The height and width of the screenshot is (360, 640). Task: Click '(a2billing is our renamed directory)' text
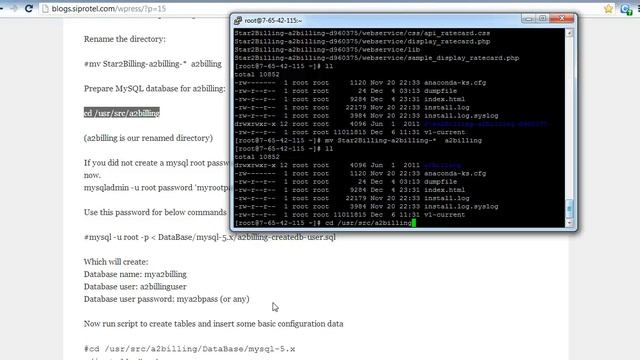tap(148, 138)
